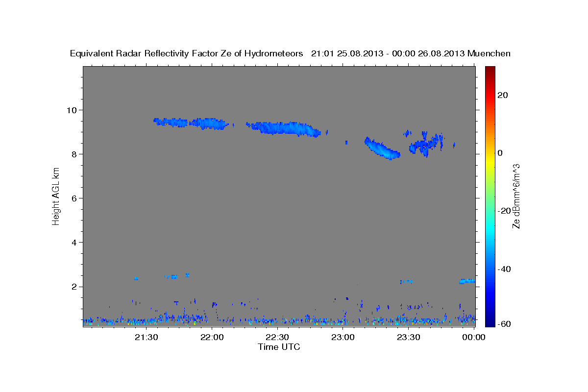
Task: Click the low cloud echo at 2.2 km just before 00:00
Action: (x=467, y=281)
